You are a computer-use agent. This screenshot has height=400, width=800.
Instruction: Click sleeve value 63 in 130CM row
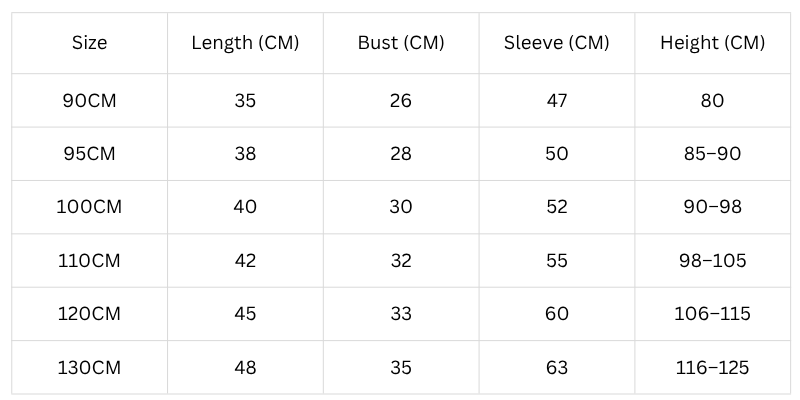[556, 367]
